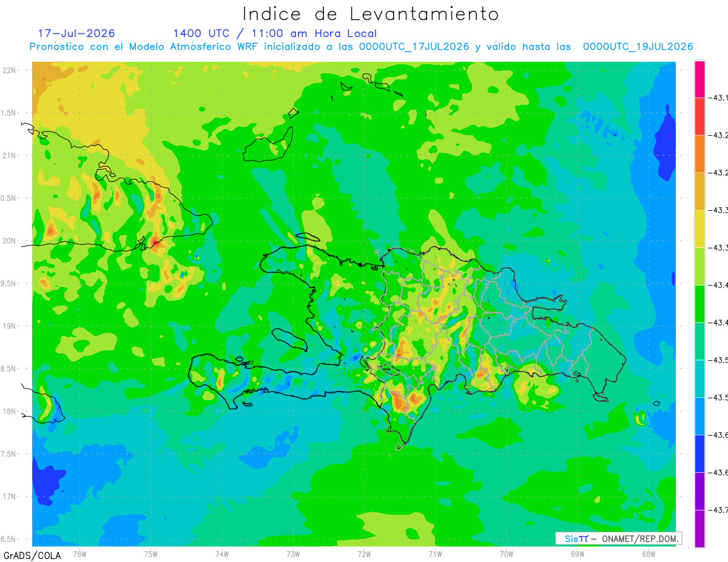
Task: Click the title "Indice de Levantamiento"
Action: pyautogui.click(x=371, y=14)
